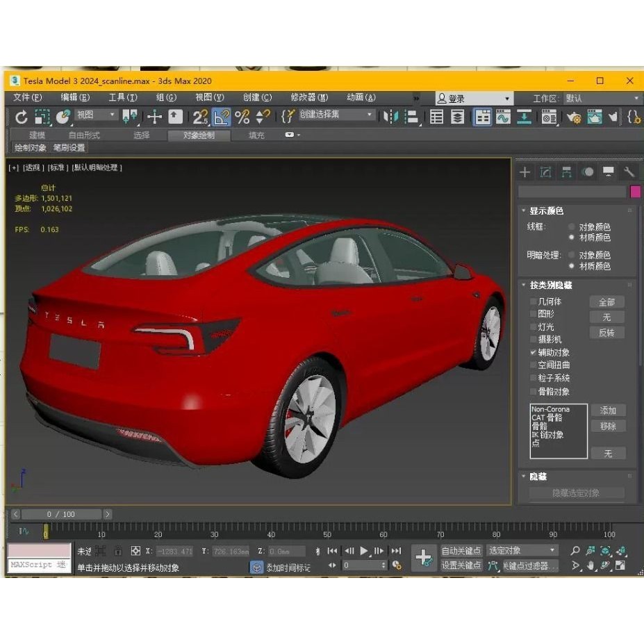Check the 摄影机 hide category checkbox
Image resolution: width=644 pixels, height=644 pixels.
pyautogui.click(x=533, y=339)
